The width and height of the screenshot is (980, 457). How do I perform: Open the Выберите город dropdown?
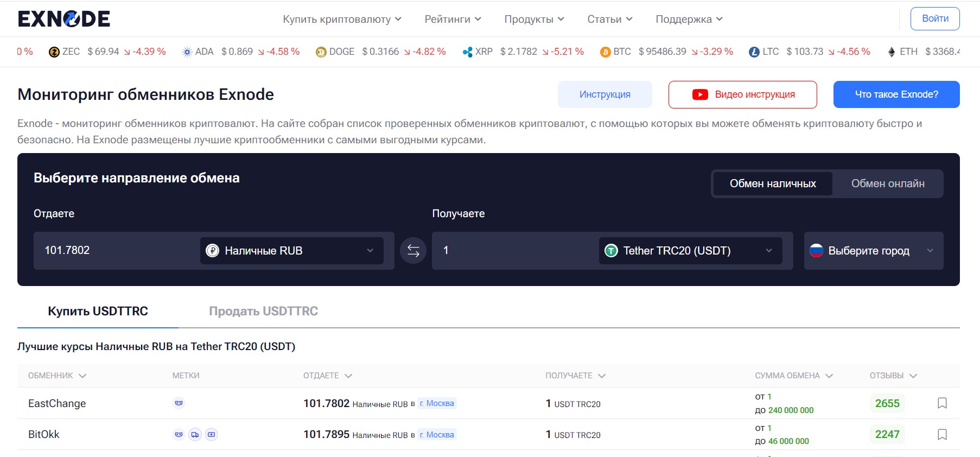(874, 251)
